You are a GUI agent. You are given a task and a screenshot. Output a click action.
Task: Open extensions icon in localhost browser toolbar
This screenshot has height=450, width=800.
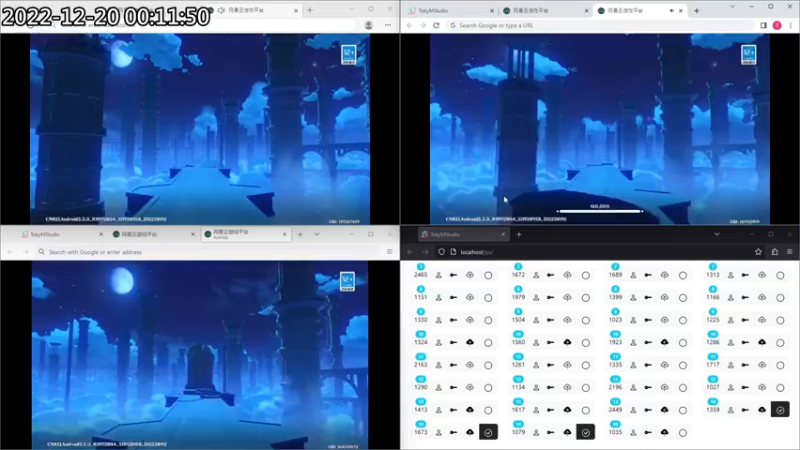tap(774, 252)
